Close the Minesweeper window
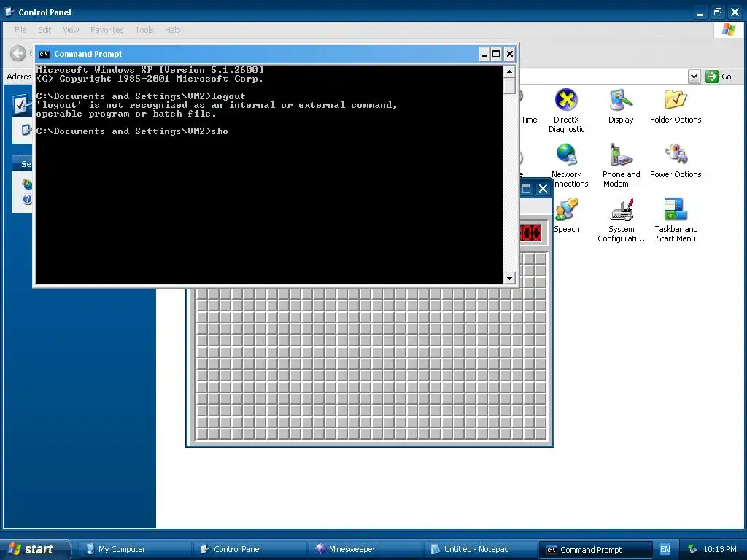This screenshot has height=560, width=747. click(x=543, y=189)
